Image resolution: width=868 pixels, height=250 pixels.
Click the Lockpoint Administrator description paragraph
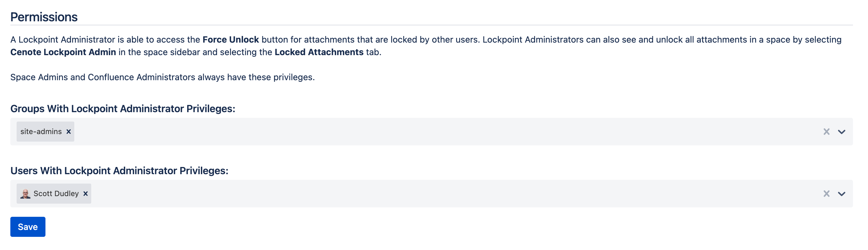pyautogui.click(x=426, y=46)
